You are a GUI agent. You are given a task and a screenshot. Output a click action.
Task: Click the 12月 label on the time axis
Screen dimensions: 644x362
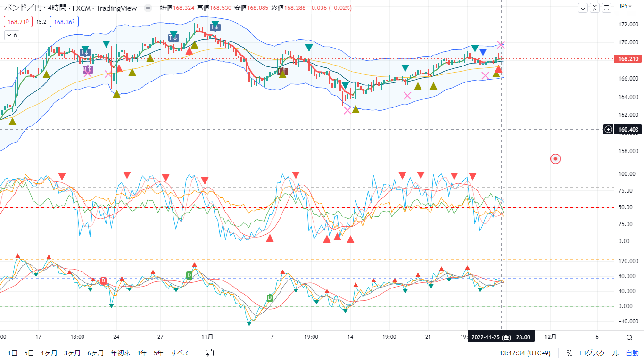550,337
